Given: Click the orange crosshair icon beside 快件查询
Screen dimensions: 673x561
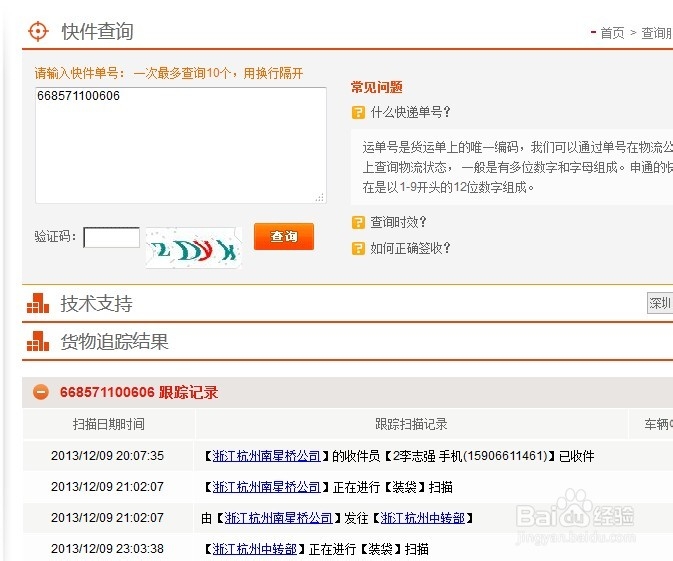Looking at the screenshot, I should (38, 31).
